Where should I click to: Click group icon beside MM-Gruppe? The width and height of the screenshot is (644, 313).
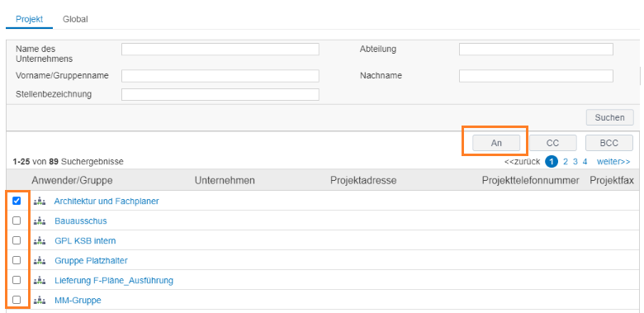click(40, 301)
